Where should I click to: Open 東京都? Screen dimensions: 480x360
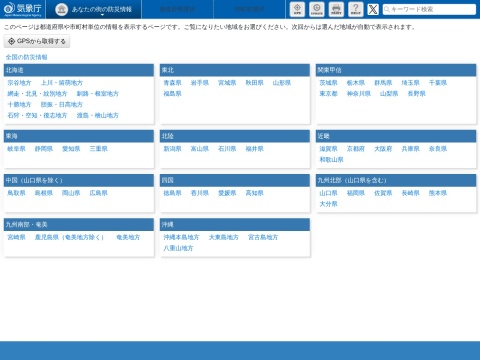[x=328, y=94]
